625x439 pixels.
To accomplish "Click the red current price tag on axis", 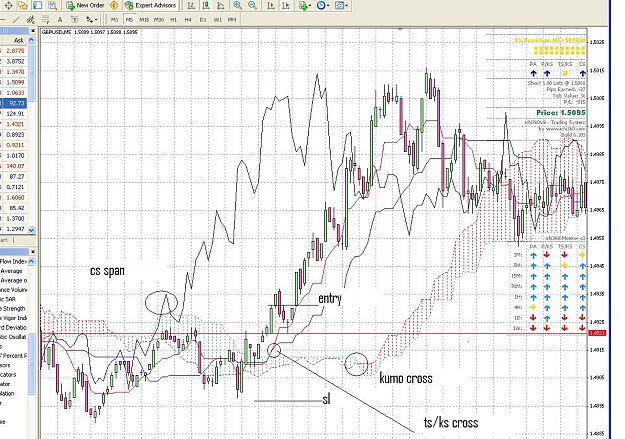I will pos(597,333).
